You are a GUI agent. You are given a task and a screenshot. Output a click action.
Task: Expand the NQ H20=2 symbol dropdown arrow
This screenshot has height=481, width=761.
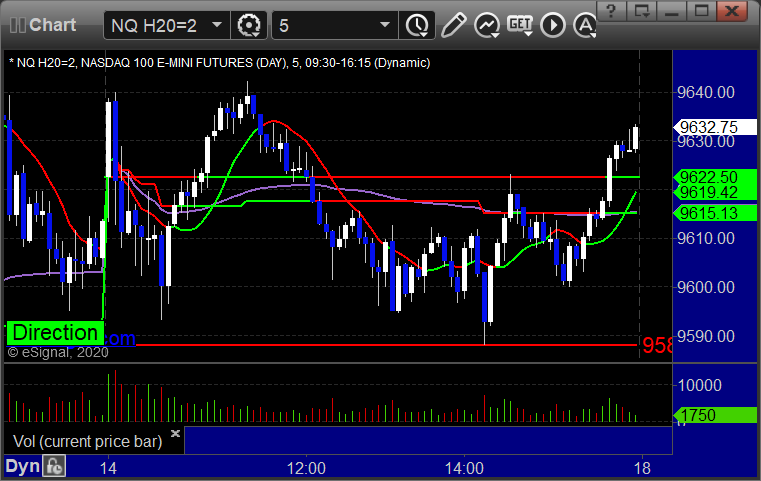tap(217, 25)
